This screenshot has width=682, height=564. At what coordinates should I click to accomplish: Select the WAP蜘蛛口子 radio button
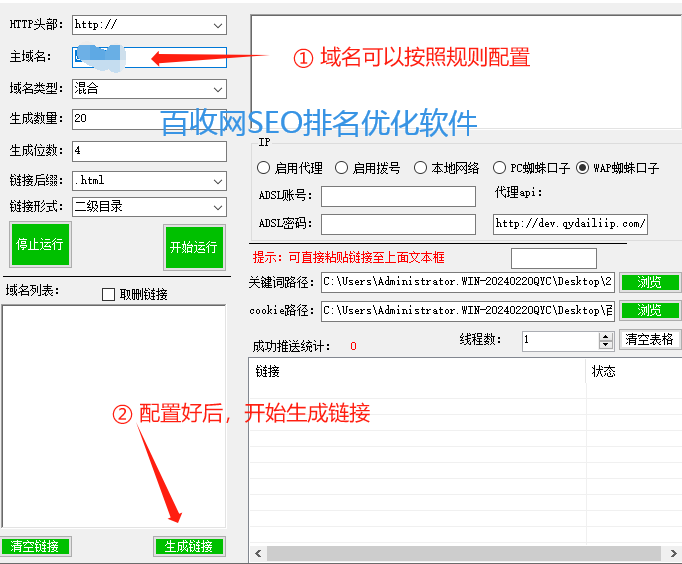(582, 168)
